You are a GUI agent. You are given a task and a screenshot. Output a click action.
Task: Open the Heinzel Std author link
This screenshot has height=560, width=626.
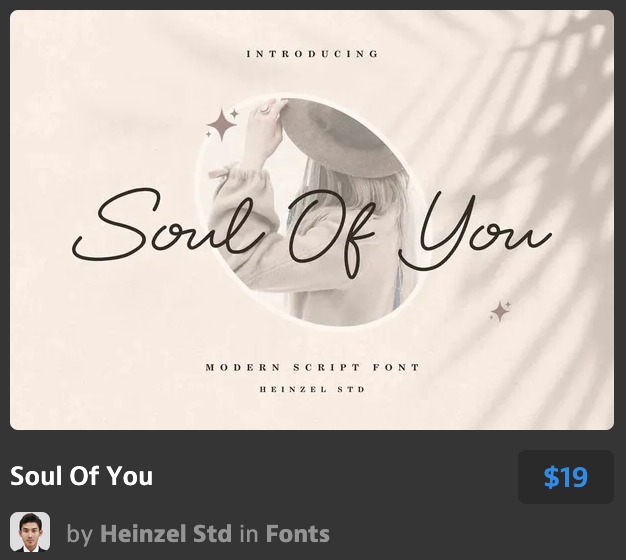tap(165, 534)
